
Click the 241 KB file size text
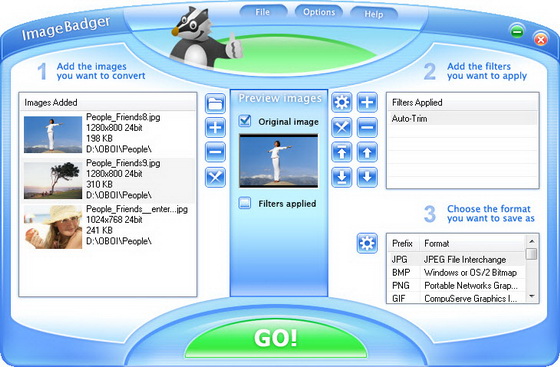coord(99,230)
